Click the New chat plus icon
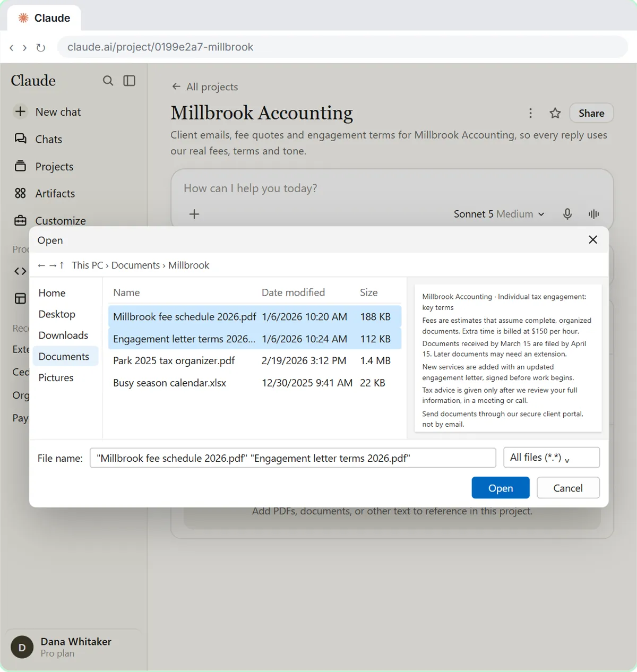The image size is (637, 672). point(20,111)
